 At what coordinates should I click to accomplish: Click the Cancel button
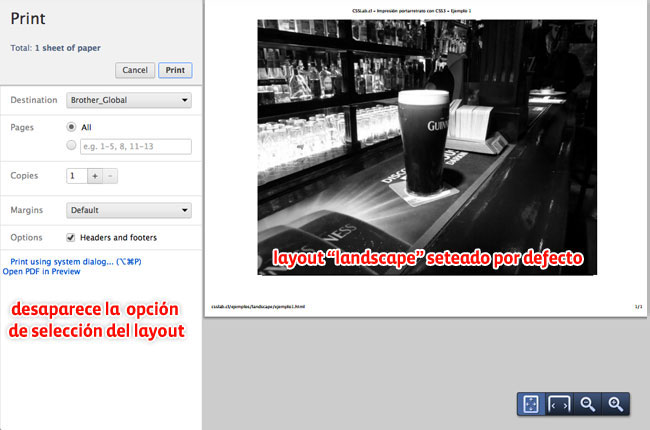click(x=135, y=70)
